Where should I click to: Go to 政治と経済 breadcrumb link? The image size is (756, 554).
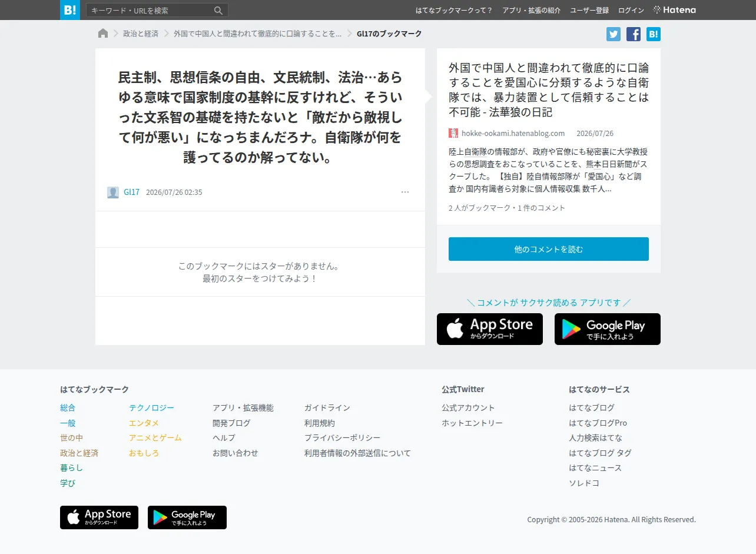141,34
